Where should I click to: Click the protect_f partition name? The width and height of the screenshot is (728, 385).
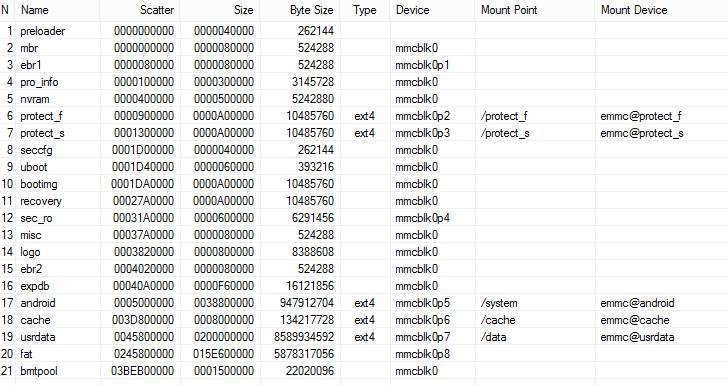pyautogui.click(x=41, y=116)
